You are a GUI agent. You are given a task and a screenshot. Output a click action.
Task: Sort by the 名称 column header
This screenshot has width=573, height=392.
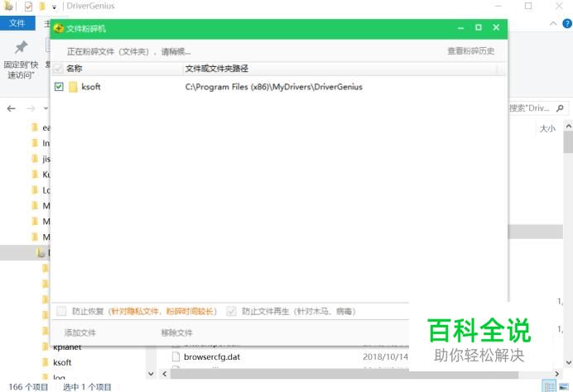(74, 69)
